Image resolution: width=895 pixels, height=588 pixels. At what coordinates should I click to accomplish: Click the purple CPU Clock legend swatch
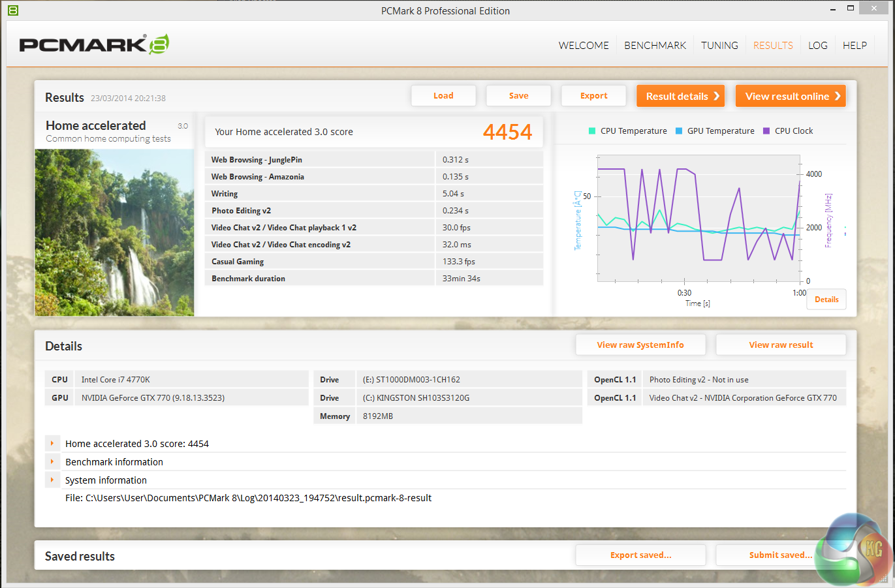(766, 131)
